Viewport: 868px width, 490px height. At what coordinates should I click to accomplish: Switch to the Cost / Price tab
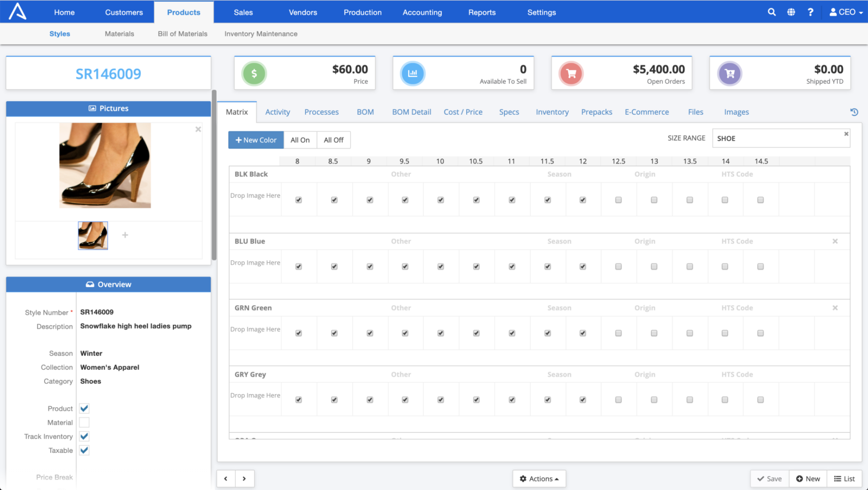coord(463,112)
